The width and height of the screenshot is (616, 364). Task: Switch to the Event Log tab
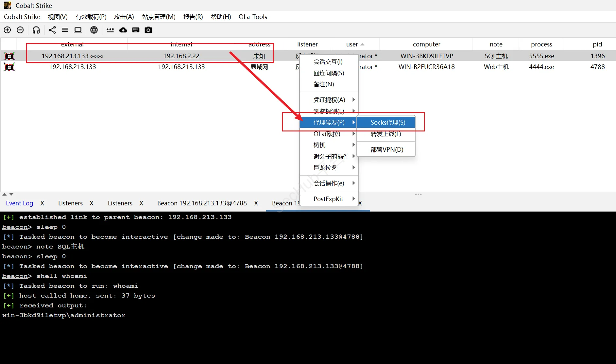point(20,203)
